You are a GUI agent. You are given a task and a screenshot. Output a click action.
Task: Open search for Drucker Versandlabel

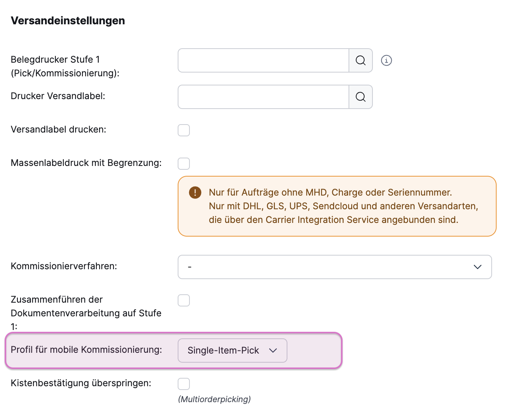[360, 97]
